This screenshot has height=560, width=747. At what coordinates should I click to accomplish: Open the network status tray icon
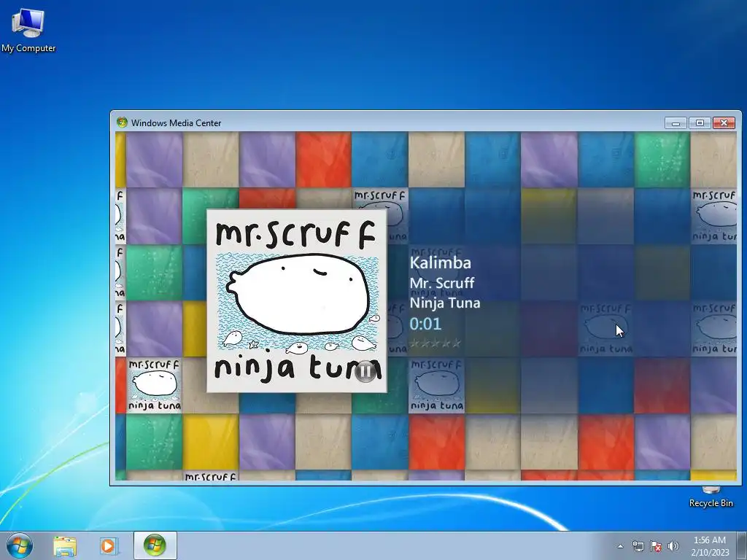[638, 546]
